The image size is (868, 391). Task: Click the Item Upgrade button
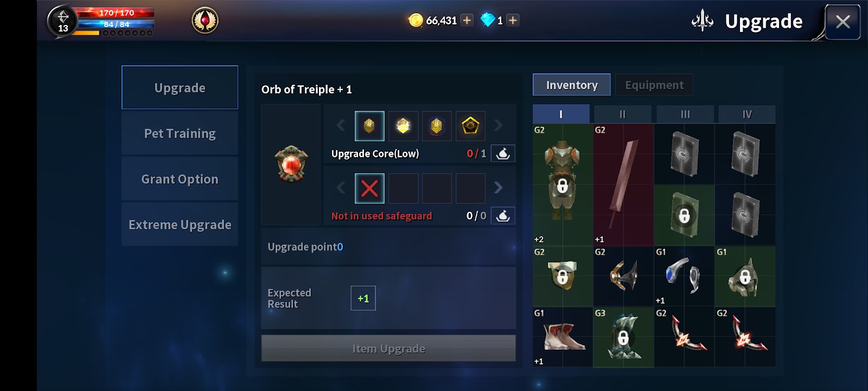388,348
